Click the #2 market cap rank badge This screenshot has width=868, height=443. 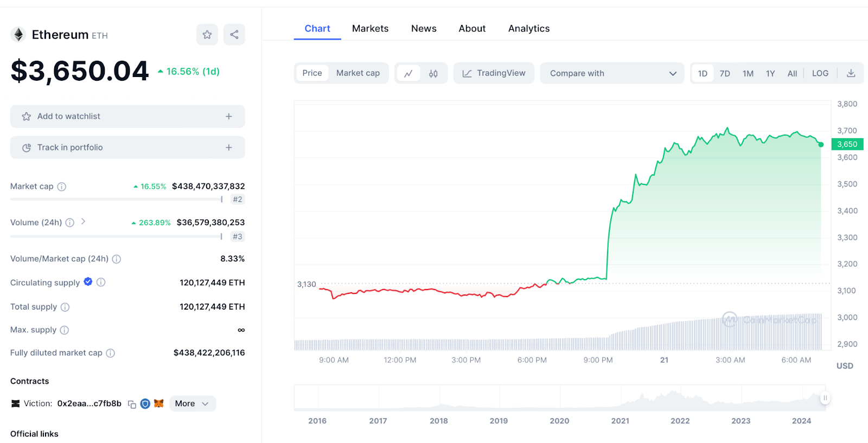tap(238, 200)
